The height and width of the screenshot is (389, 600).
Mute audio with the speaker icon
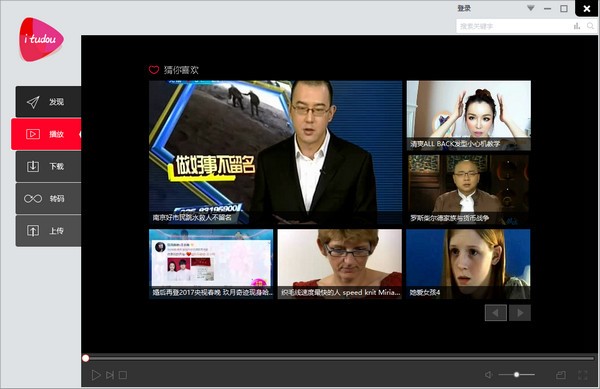489,374
